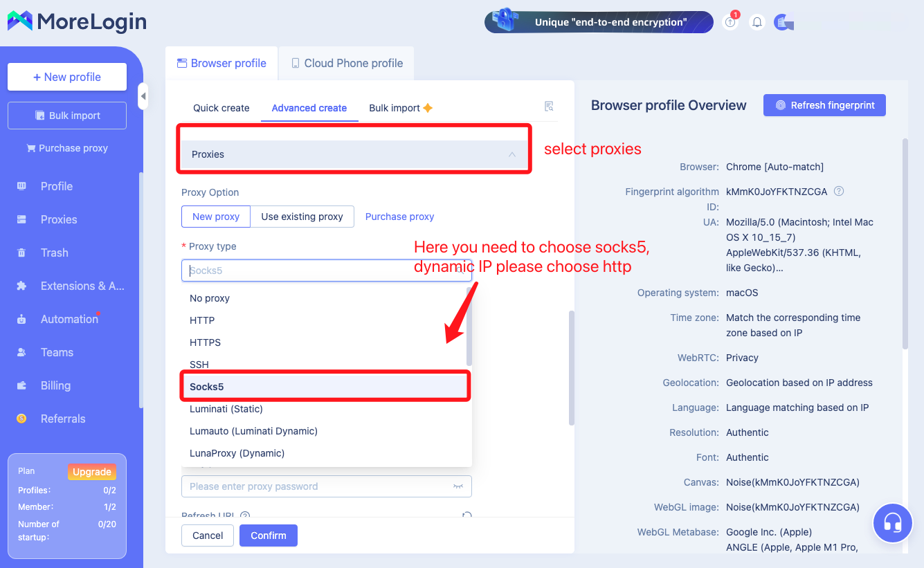Click the New profile button

coord(67,77)
